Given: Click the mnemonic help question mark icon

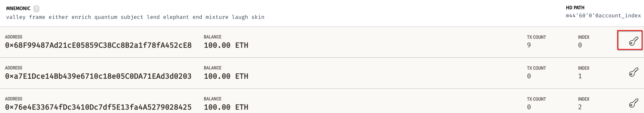Looking at the screenshot, I should (36, 9).
